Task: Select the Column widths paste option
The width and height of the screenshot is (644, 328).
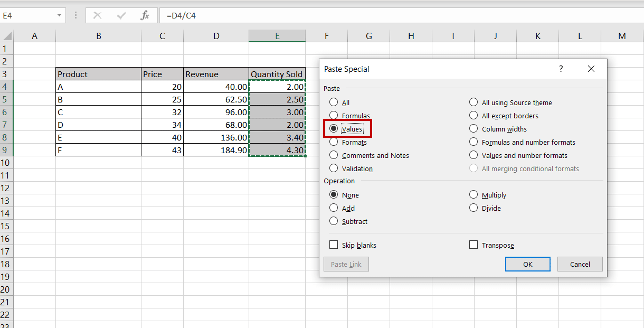Action: [473, 129]
